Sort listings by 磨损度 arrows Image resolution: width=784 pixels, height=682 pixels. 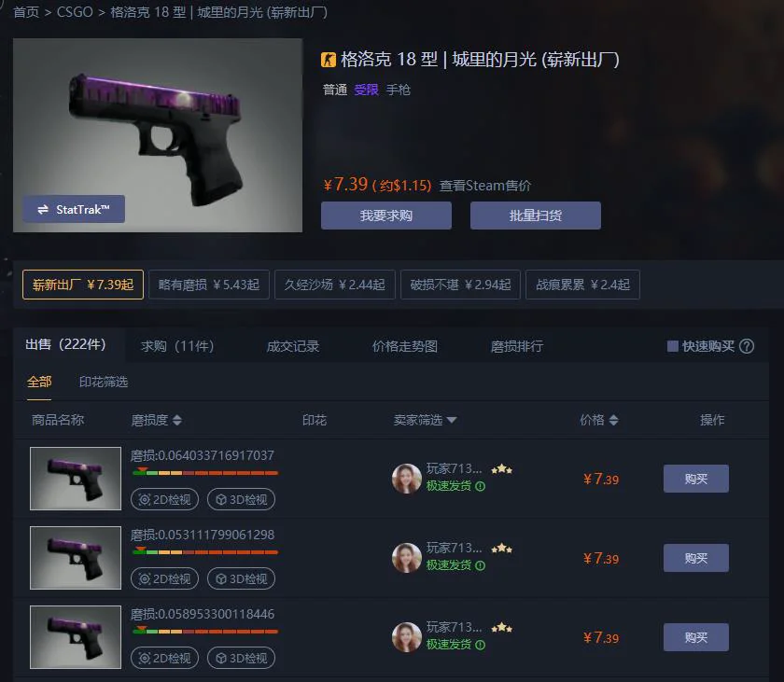point(177,420)
